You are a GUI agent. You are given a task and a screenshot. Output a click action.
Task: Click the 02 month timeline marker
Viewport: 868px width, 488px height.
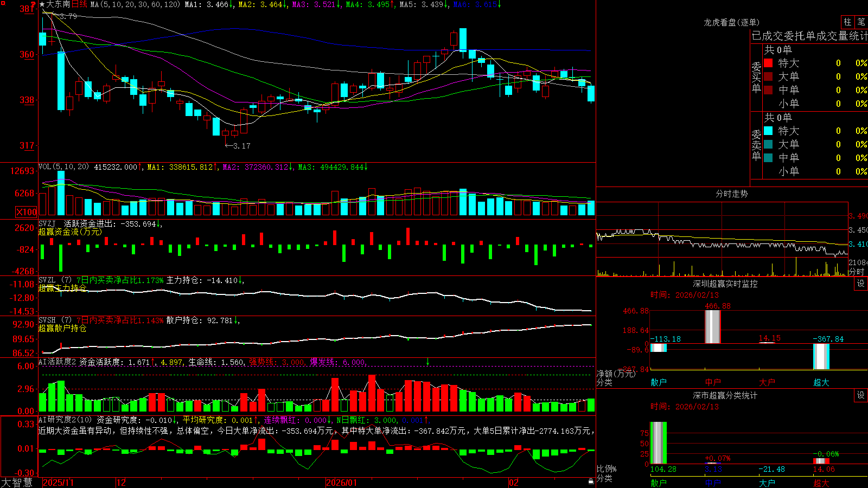tap(513, 483)
